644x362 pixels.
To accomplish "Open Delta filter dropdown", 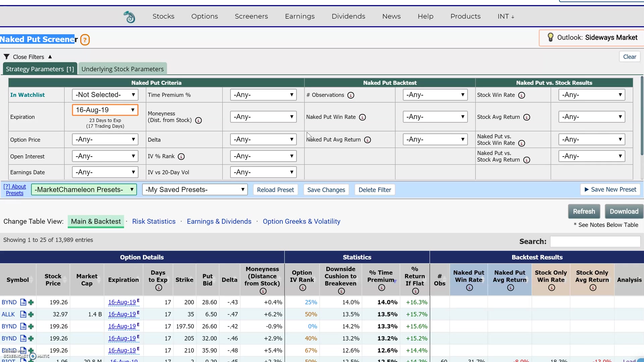I will coord(263,139).
